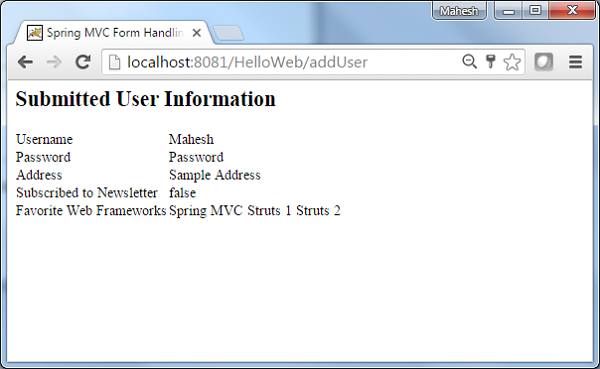Open a new tab

228,33
